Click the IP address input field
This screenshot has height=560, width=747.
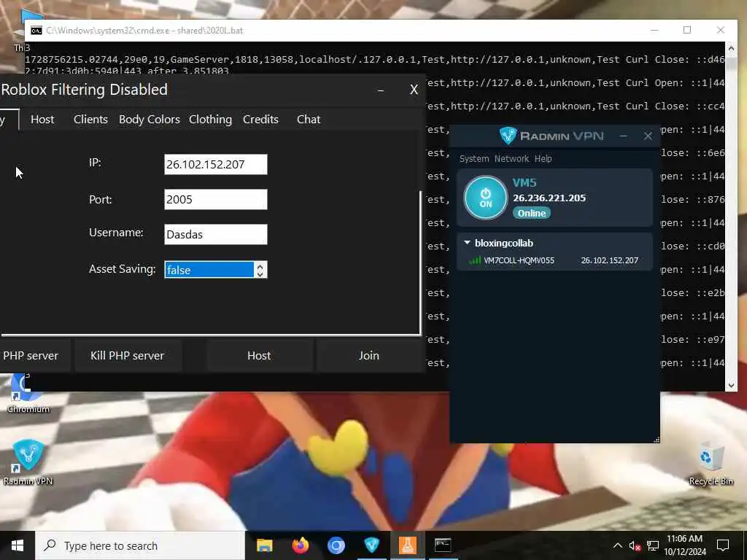point(216,164)
